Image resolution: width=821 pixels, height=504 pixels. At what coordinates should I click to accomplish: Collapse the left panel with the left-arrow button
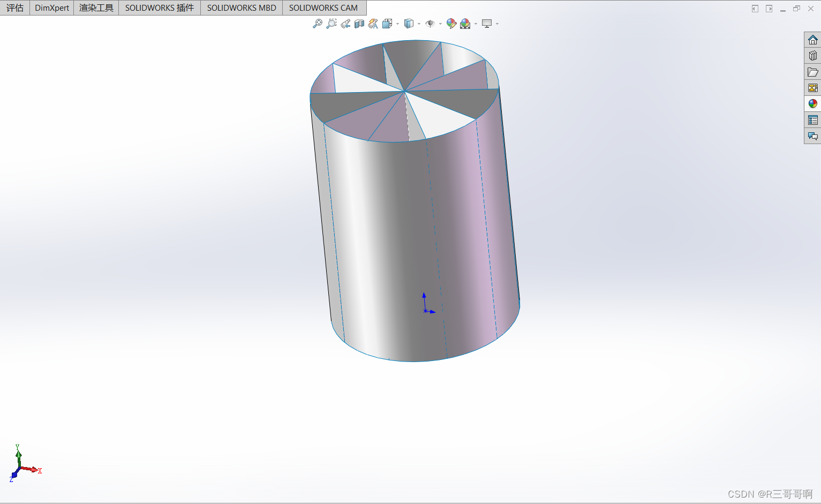pos(755,9)
